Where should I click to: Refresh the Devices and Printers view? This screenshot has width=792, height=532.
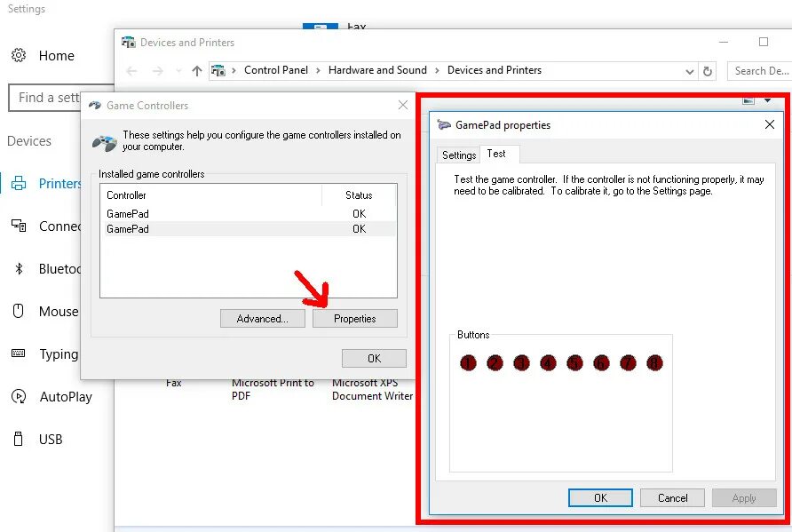tap(708, 71)
